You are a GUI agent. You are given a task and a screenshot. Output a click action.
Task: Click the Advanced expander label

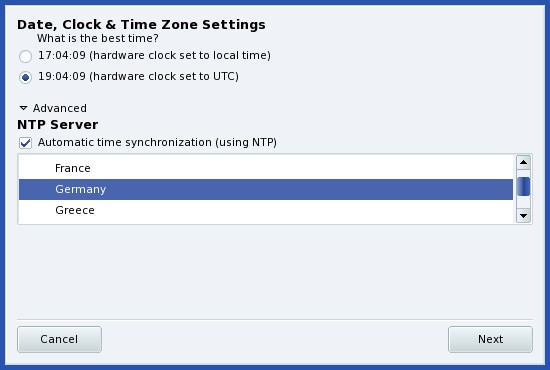(x=60, y=108)
